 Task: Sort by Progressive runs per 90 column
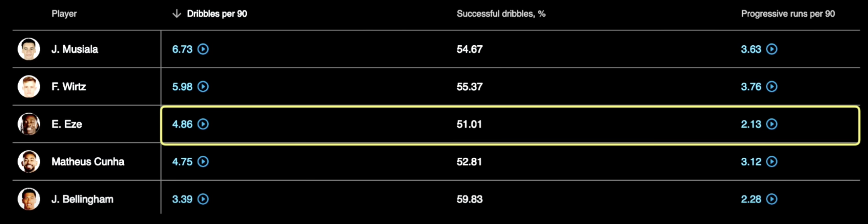788,14
